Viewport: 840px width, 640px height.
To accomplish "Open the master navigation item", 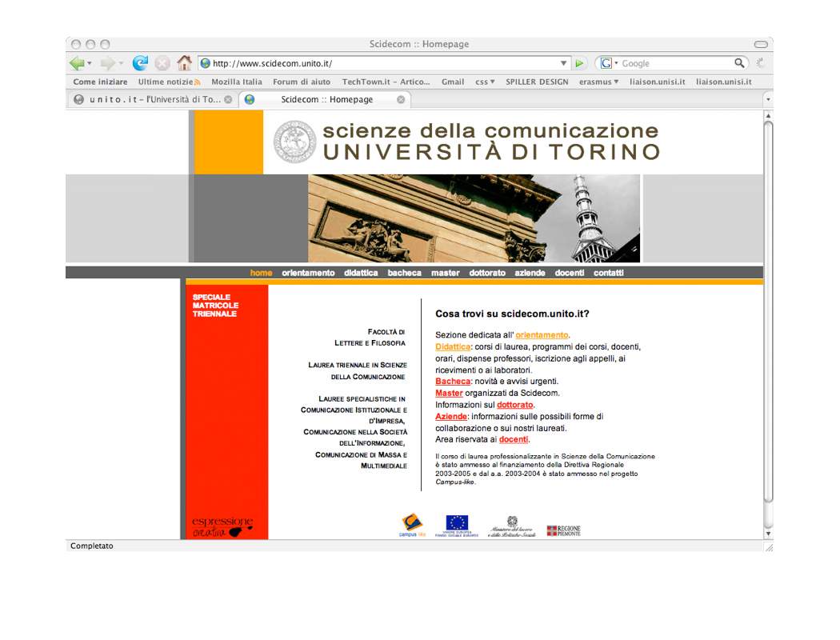I will (x=445, y=273).
